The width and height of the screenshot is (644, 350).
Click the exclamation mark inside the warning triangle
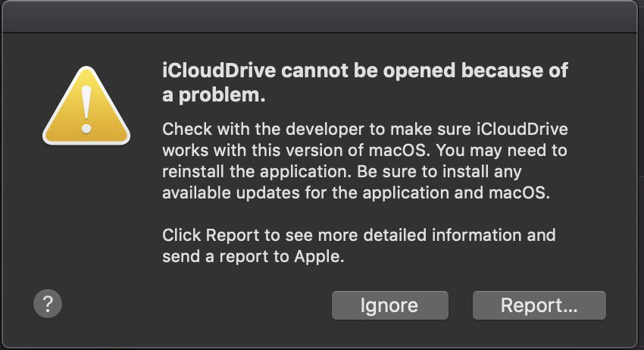86,110
